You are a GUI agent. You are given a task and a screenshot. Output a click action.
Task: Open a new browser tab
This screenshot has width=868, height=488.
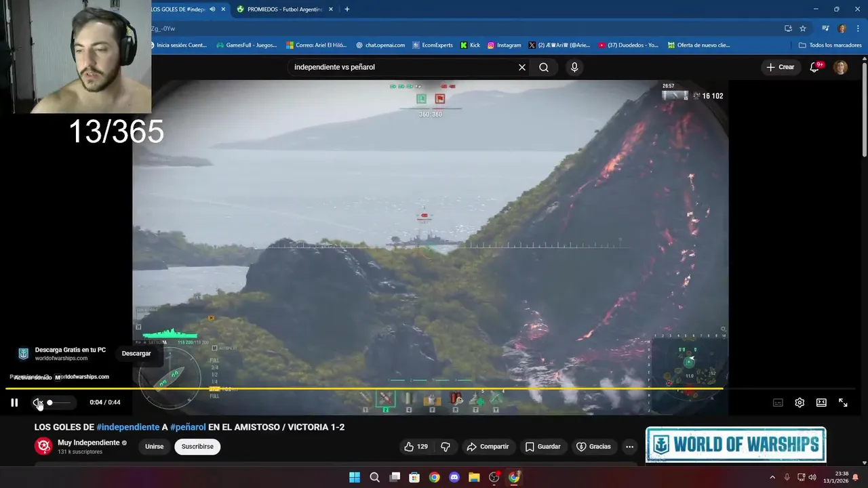(347, 9)
